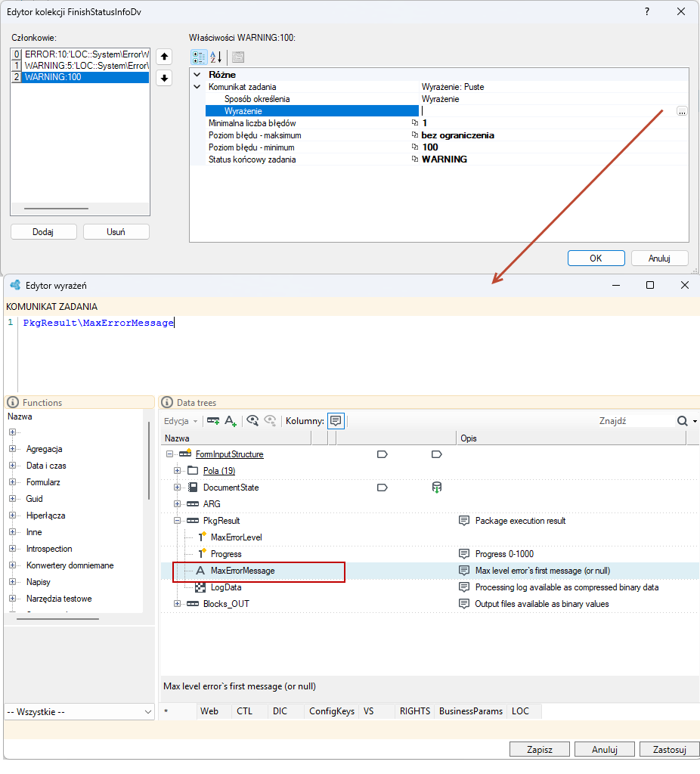
Task: Click the info icon of the Functions panel
Action: (x=13, y=403)
